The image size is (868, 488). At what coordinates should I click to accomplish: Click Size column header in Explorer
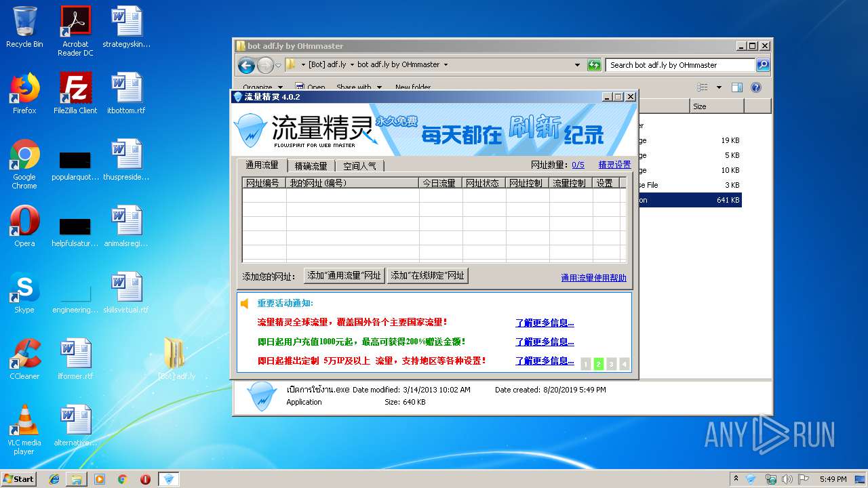tap(717, 106)
